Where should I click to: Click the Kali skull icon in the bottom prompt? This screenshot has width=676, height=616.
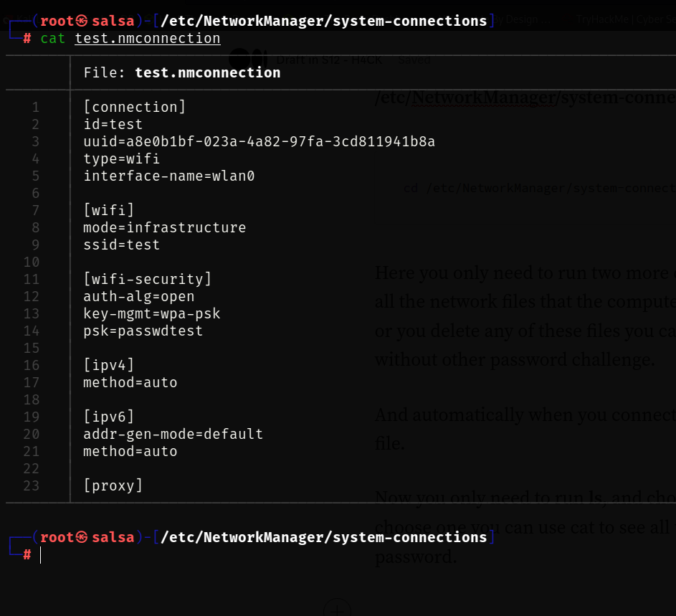82,536
